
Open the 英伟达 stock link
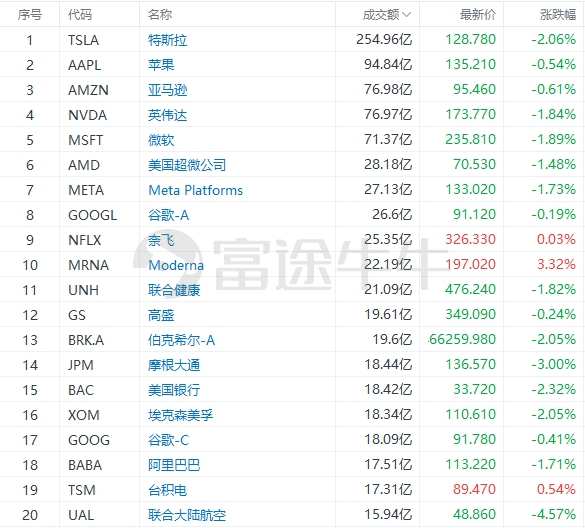click(x=168, y=115)
